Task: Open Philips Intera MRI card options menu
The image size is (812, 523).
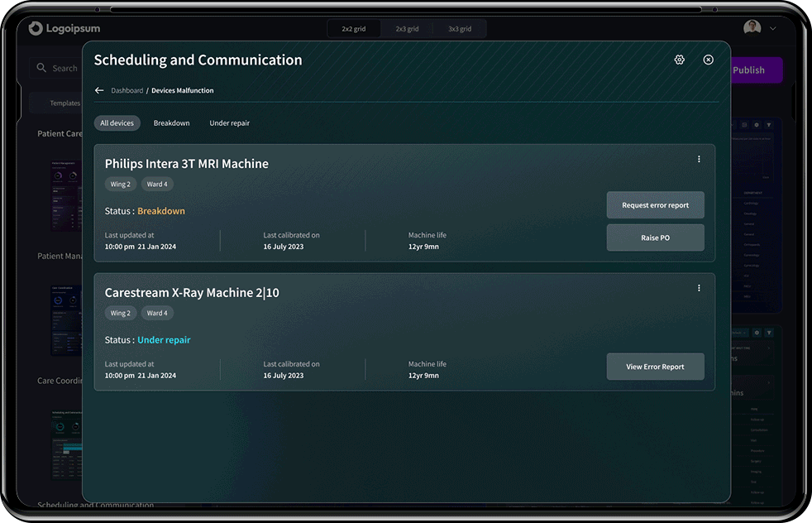Action: click(699, 159)
